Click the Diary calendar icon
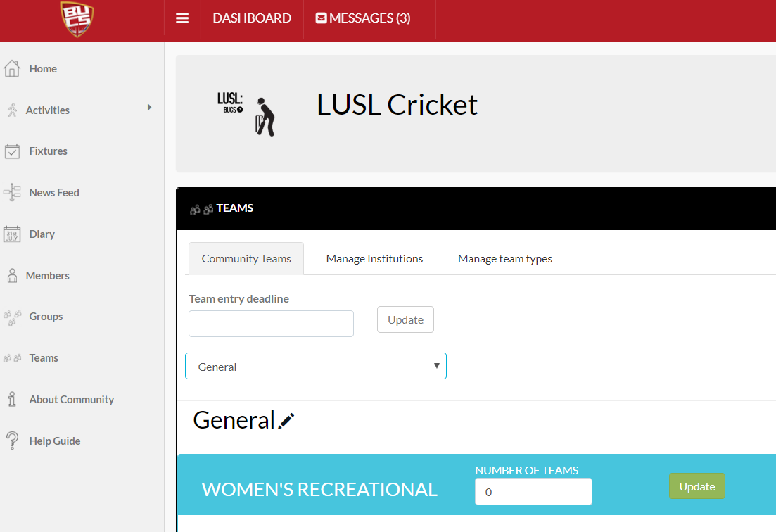 click(x=12, y=234)
